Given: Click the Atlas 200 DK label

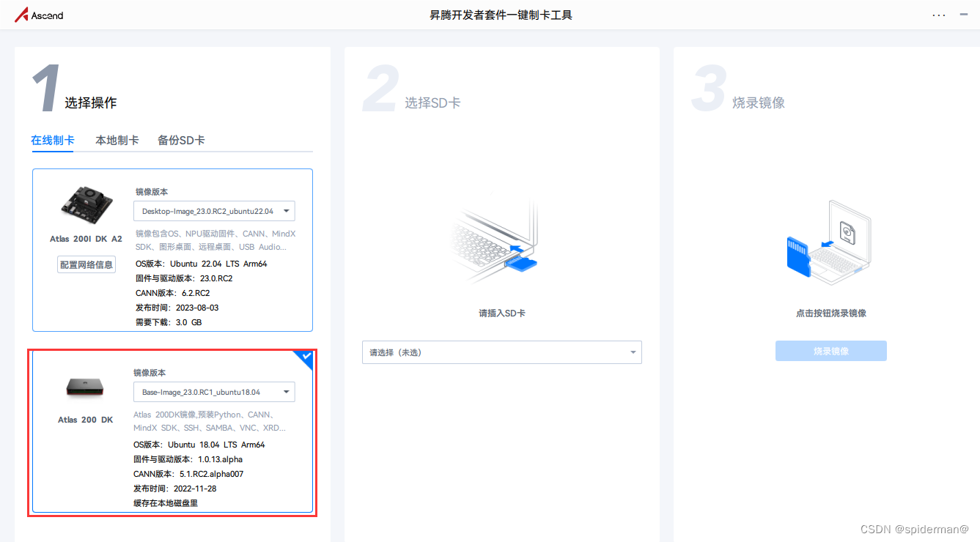Looking at the screenshot, I should (x=86, y=420).
